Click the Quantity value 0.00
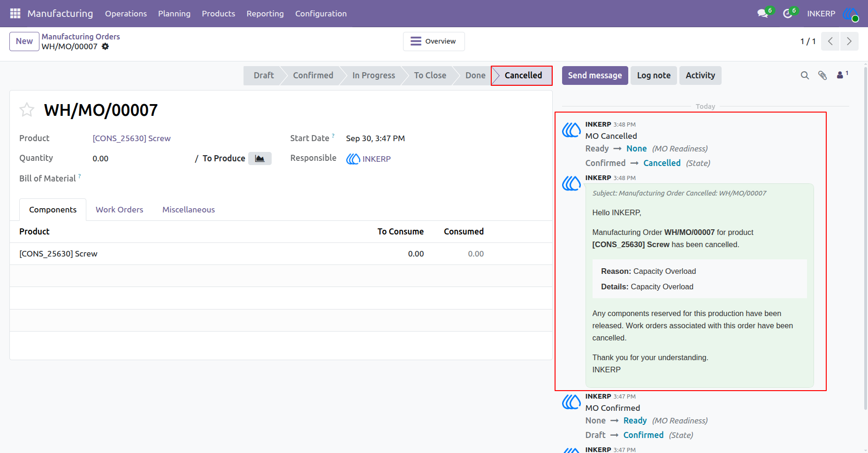The width and height of the screenshot is (868, 453). point(100,159)
